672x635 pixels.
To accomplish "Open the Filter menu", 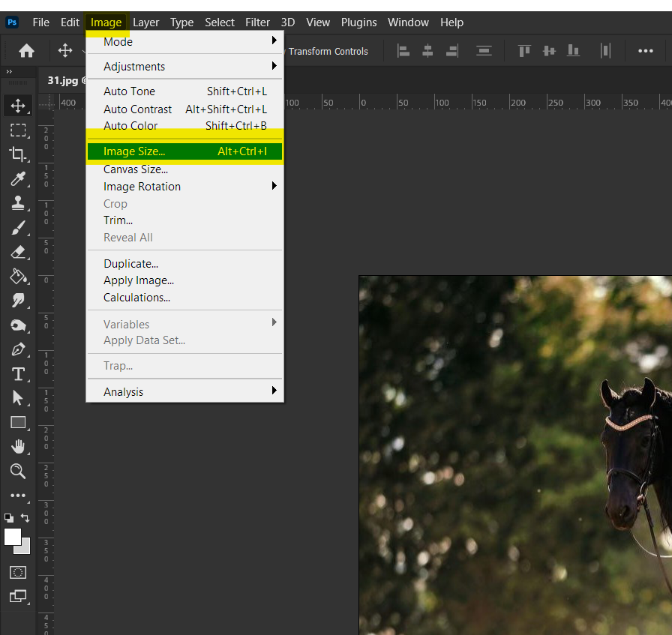I will (x=257, y=22).
